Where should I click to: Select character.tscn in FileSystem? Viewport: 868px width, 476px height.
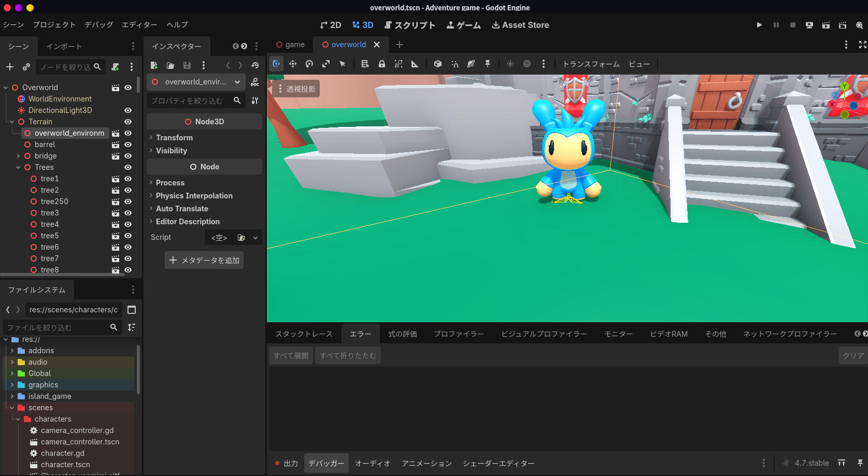click(x=65, y=465)
